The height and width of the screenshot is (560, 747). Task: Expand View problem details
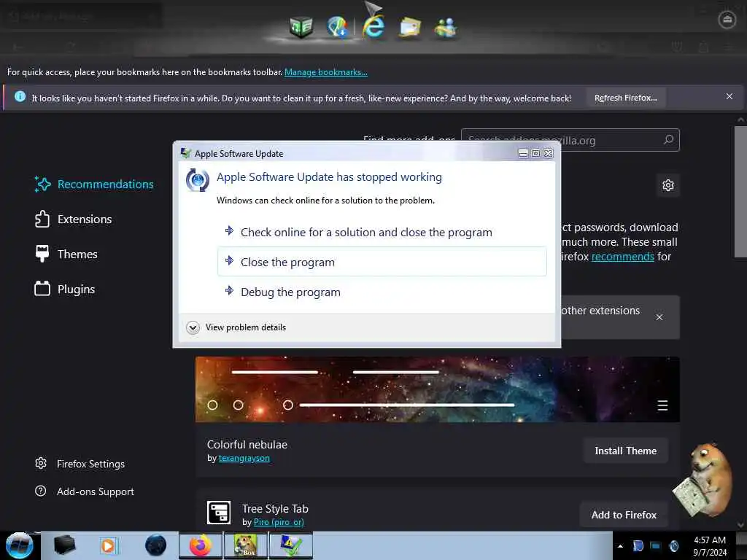point(236,327)
